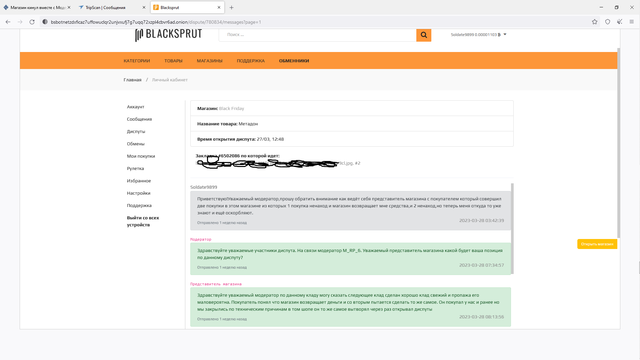Click the browser address bar
640x360 pixels.
pos(314,22)
